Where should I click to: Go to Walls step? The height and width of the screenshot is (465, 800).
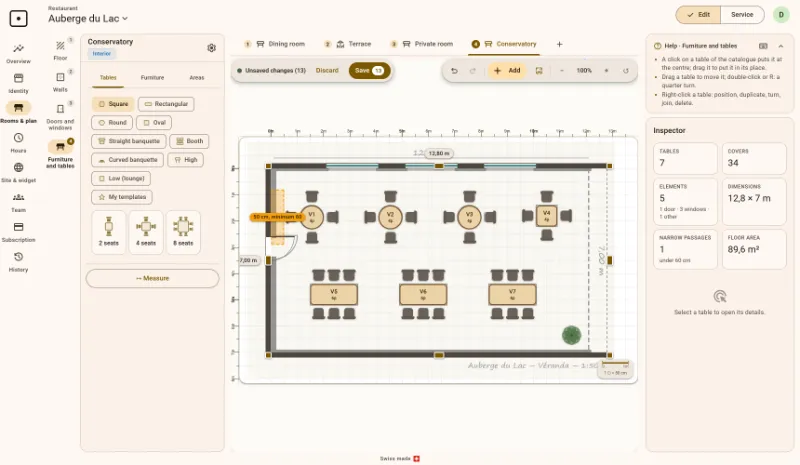[60, 81]
